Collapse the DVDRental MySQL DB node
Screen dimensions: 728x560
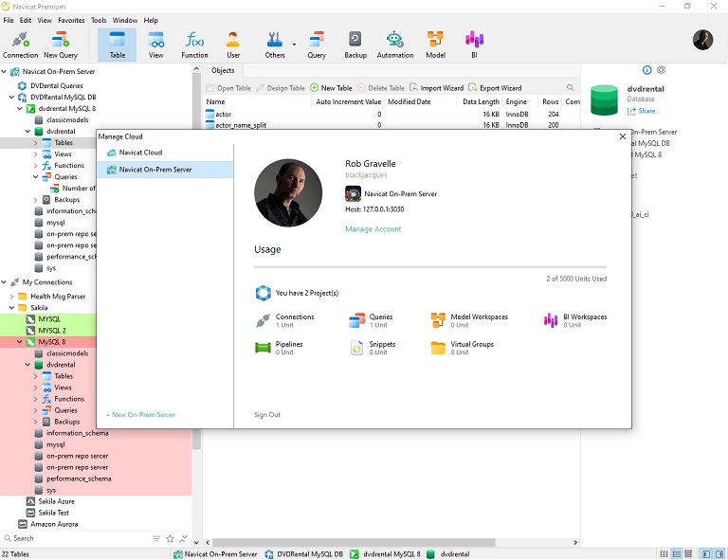tap(12, 97)
